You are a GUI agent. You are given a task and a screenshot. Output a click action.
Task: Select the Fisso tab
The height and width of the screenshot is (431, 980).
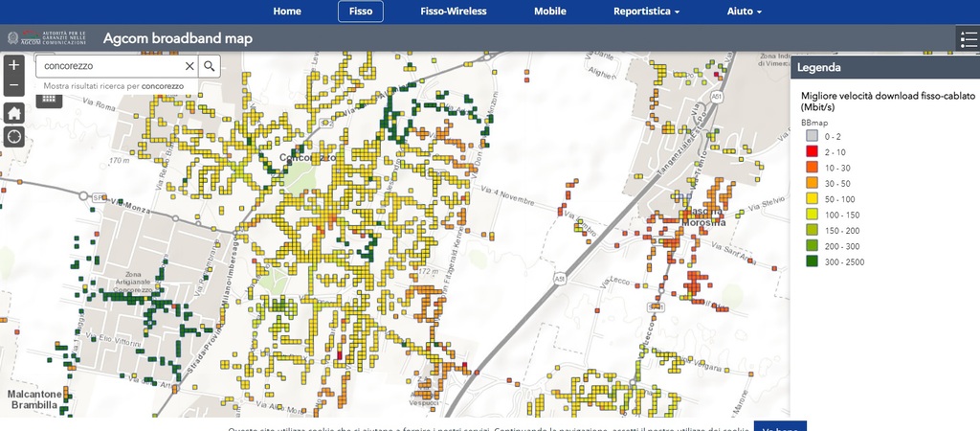pyautogui.click(x=361, y=11)
